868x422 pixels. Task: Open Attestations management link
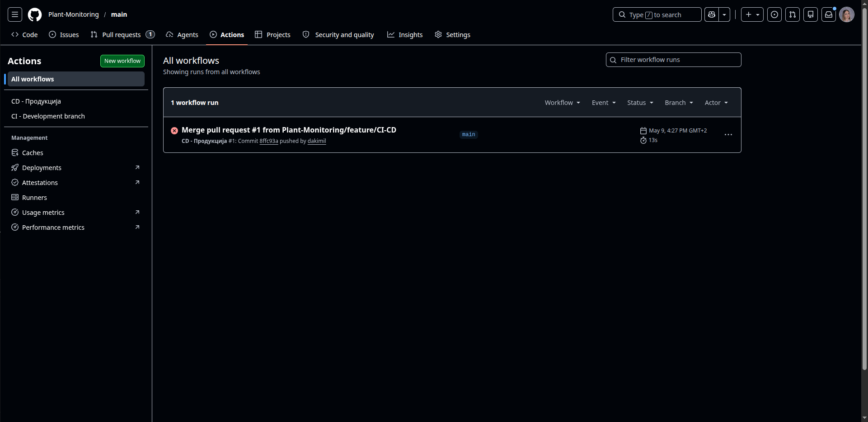click(x=76, y=183)
